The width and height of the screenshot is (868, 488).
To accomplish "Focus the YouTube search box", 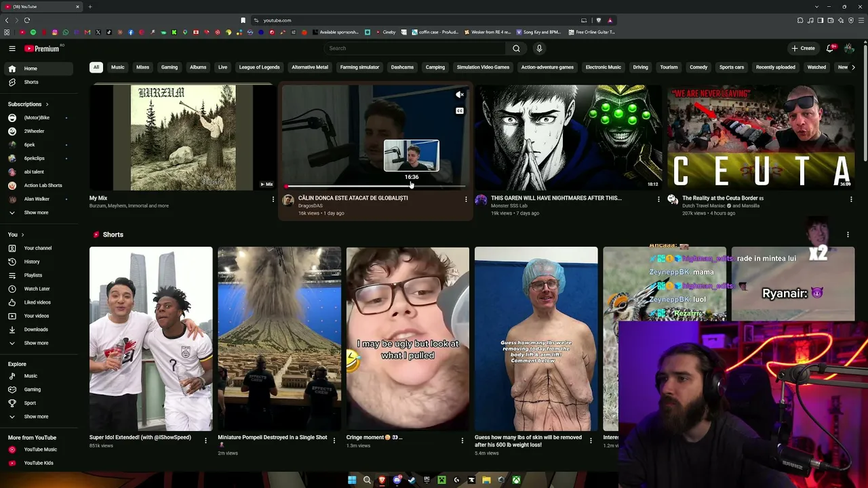I will [x=414, y=48].
